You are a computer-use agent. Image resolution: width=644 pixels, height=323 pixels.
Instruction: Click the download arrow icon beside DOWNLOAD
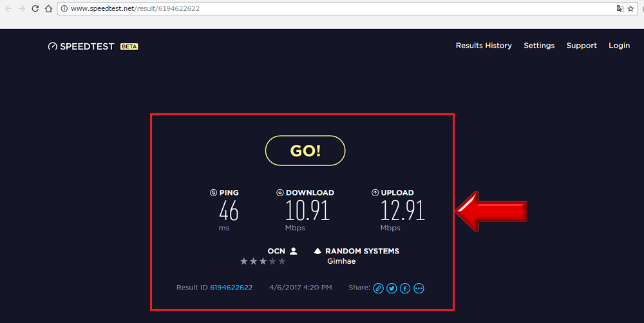[x=280, y=192]
